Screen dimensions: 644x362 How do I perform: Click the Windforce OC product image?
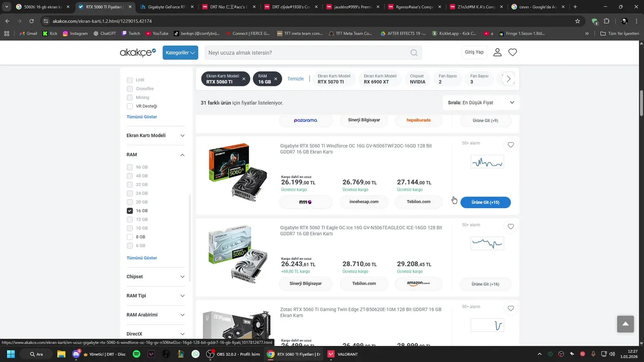point(237,172)
